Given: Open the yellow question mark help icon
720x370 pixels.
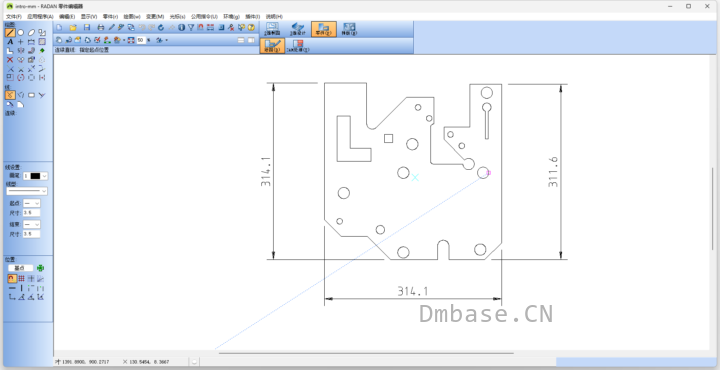Looking at the screenshot, I should tap(251, 28).
